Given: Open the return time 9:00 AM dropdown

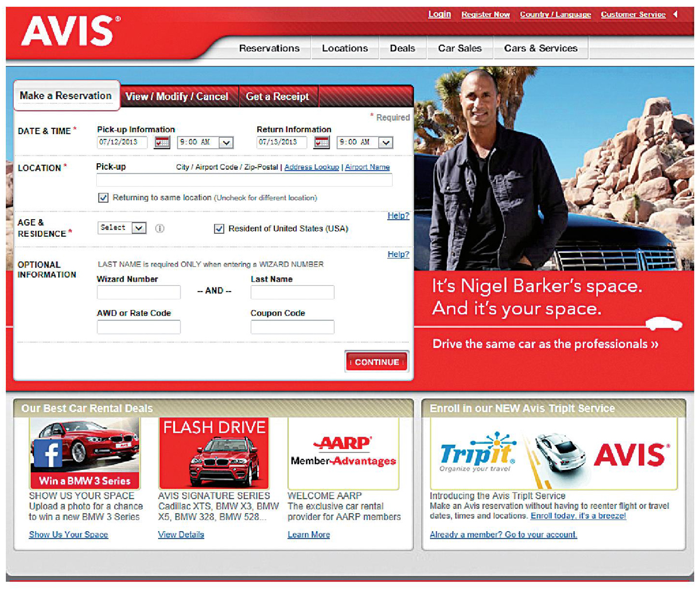Looking at the screenshot, I should pos(365,142).
